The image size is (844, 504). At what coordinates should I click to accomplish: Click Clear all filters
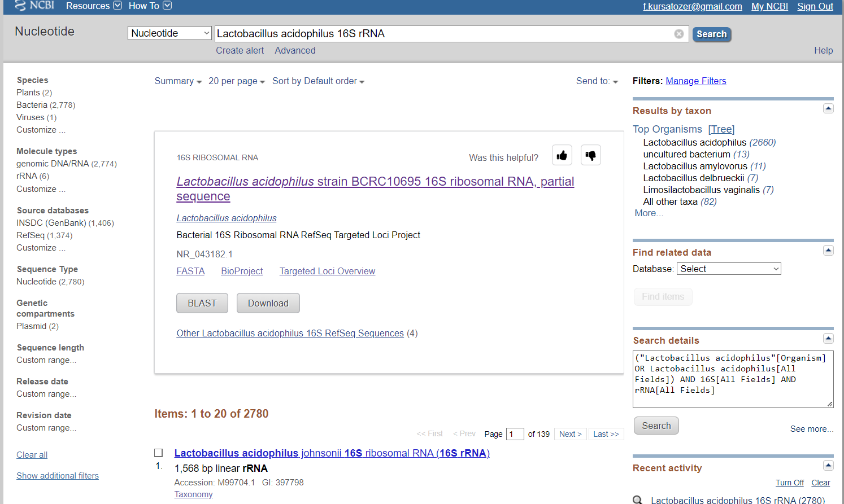[32, 455]
